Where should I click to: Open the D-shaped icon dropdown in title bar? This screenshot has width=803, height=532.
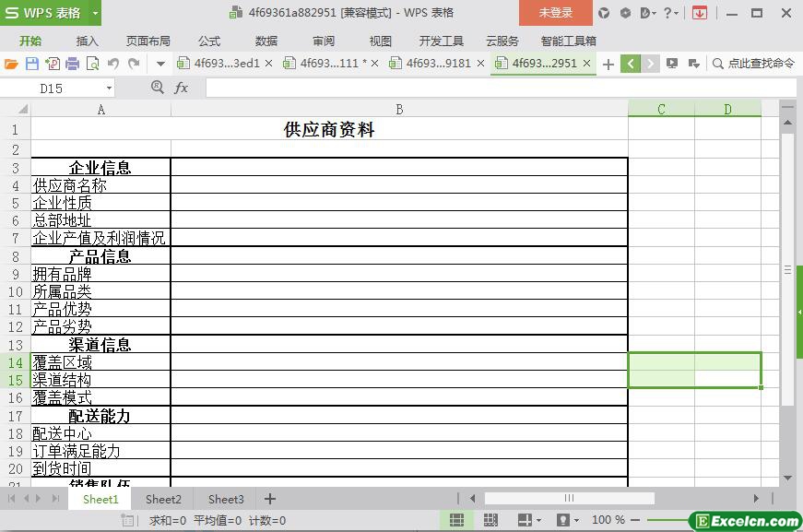[648, 13]
